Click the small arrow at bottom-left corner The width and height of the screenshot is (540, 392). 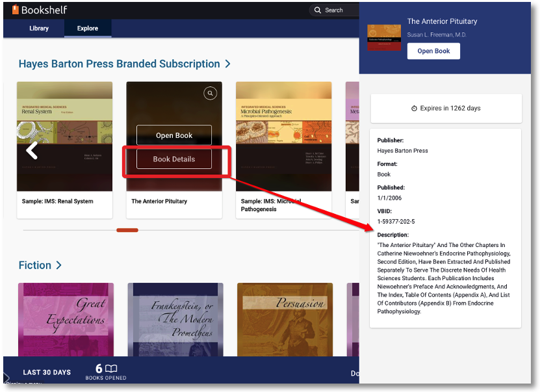6,377
